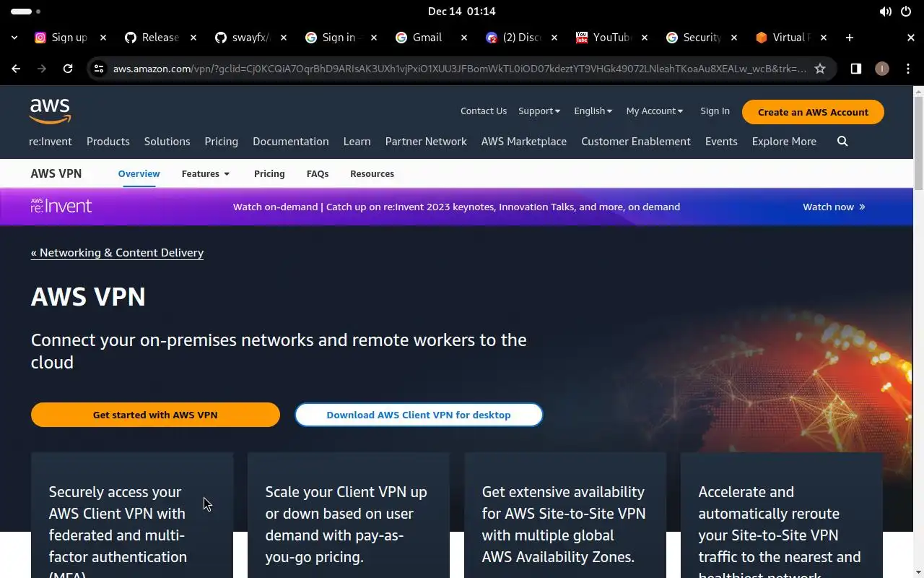Close the YouTube tab

coord(645,38)
